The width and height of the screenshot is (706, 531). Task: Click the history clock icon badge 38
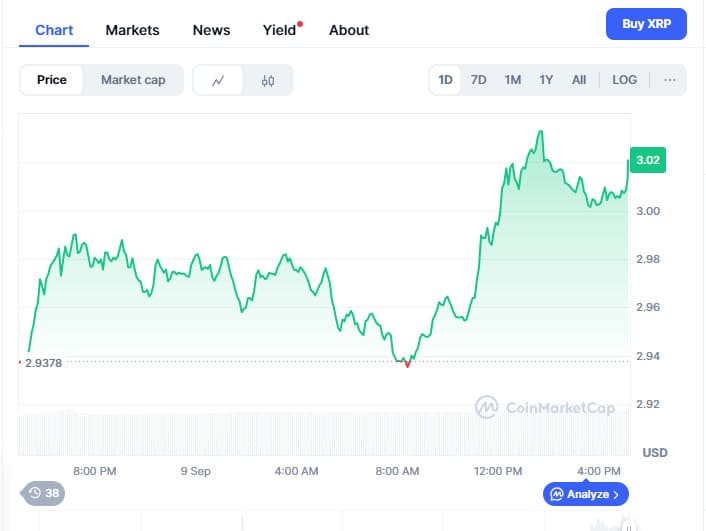click(x=43, y=493)
